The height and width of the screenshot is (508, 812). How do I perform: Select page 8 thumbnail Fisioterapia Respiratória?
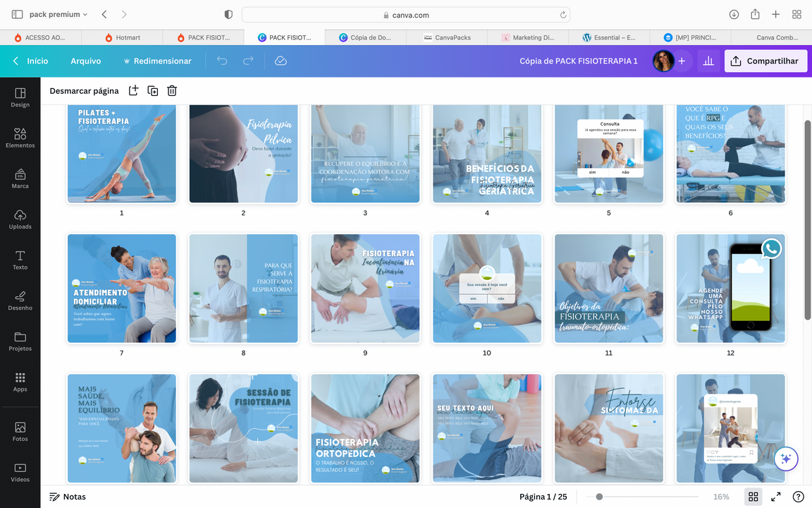243,289
